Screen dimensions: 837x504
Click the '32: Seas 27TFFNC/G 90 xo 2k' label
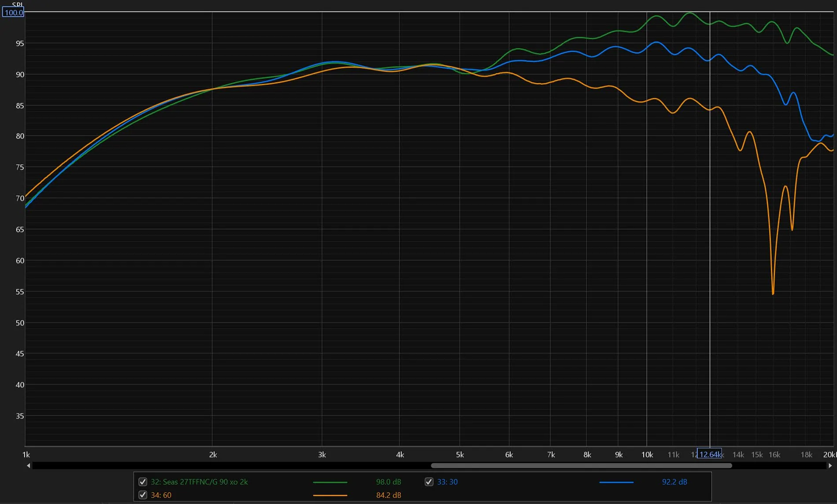pyautogui.click(x=199, y=482)
